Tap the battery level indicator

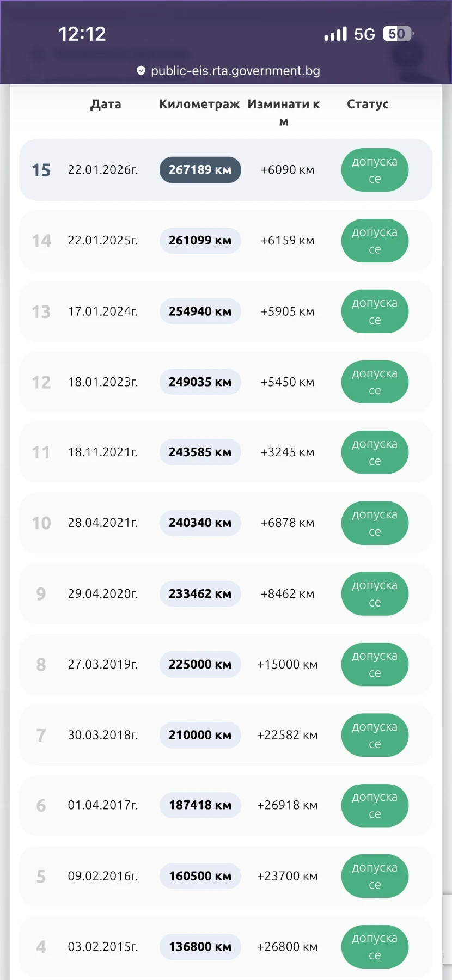[x=398, y=34]
